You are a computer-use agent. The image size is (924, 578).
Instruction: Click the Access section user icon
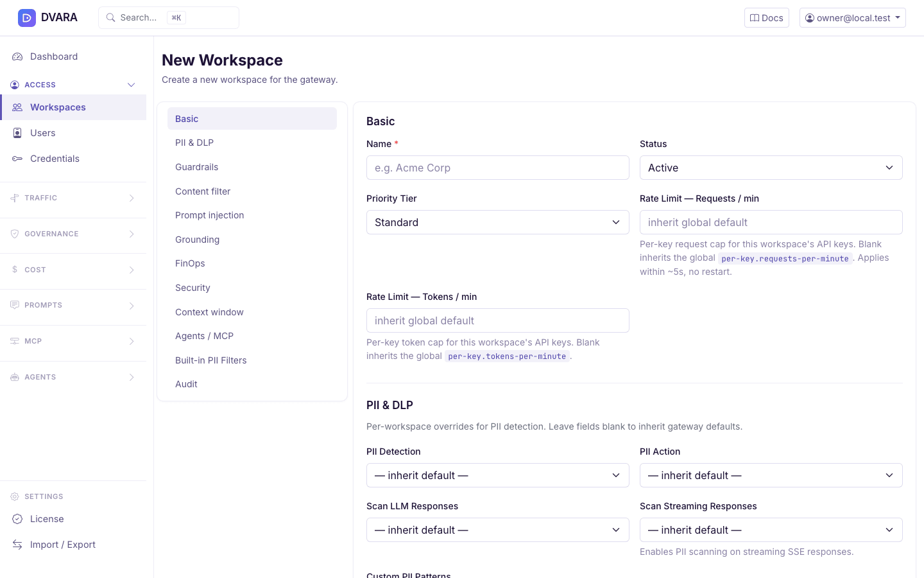pos(15,85)
